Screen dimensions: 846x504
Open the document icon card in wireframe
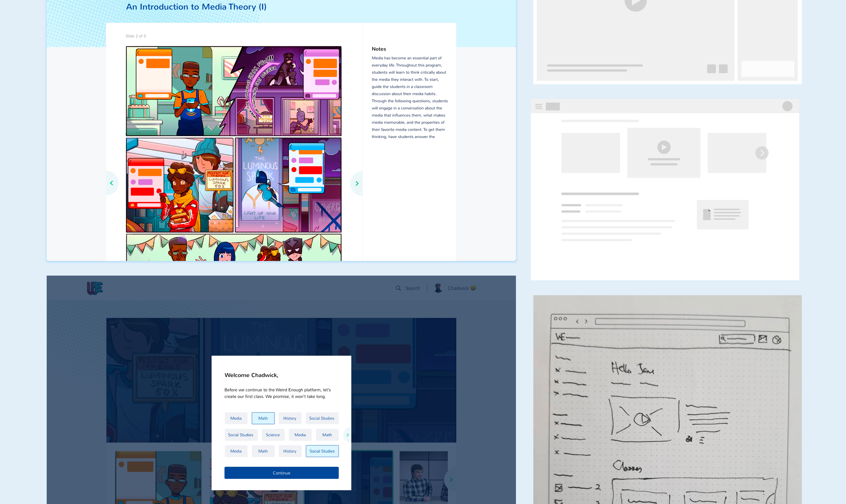coord(722,214)
